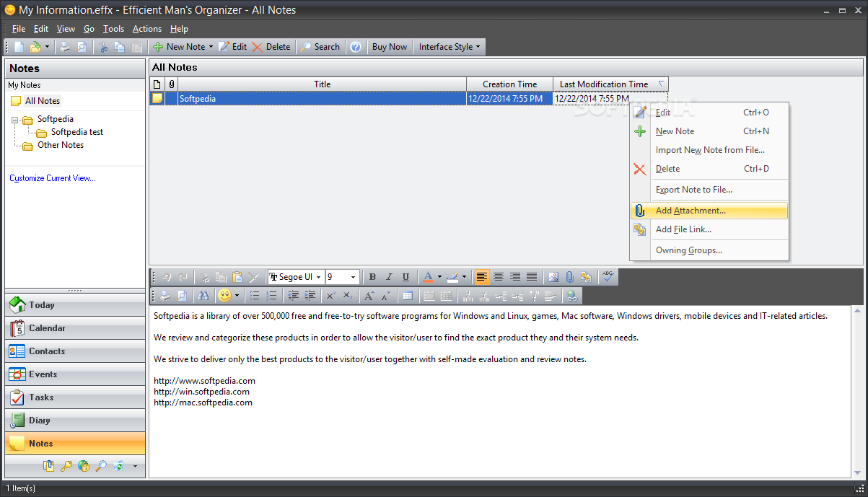Image resolution: width=868 pixels, height=497 pixels.
Task: Collapse the Softpedia folder tree node
Action: point(15,120)
